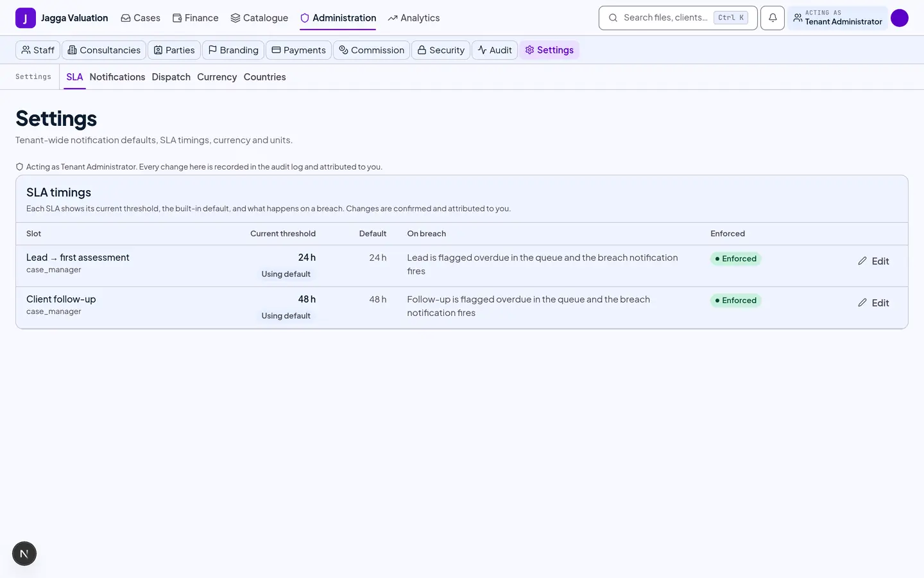The height and width of the screenshot is (578, 924).
Task: Select the SLA settings sub-tab
Action: 74,77
